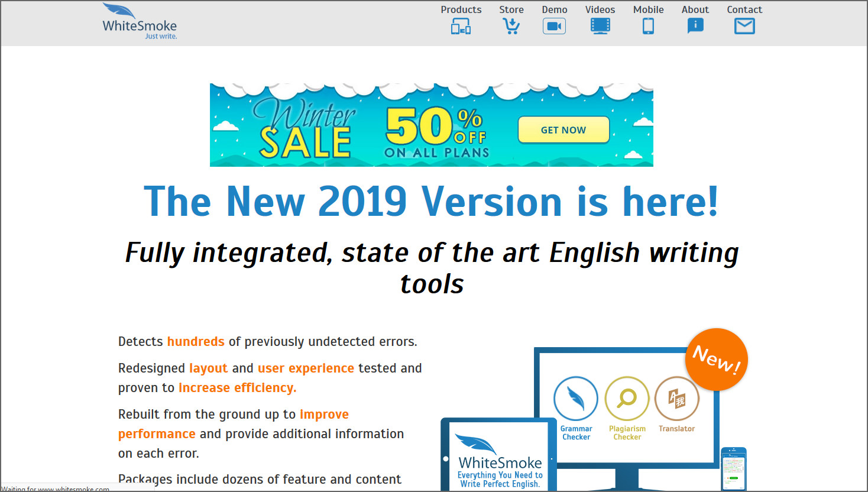
Task: Open the Videos menu label
Action: point(600,9)
